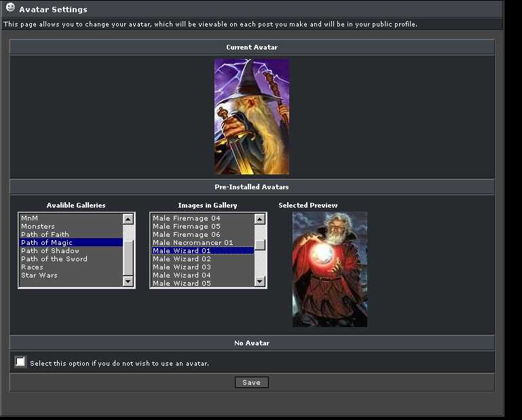The width and height of the screenshot is (522, 420).
Task: Select Male Wizard 04 image
Action: [x=203, y=275]
